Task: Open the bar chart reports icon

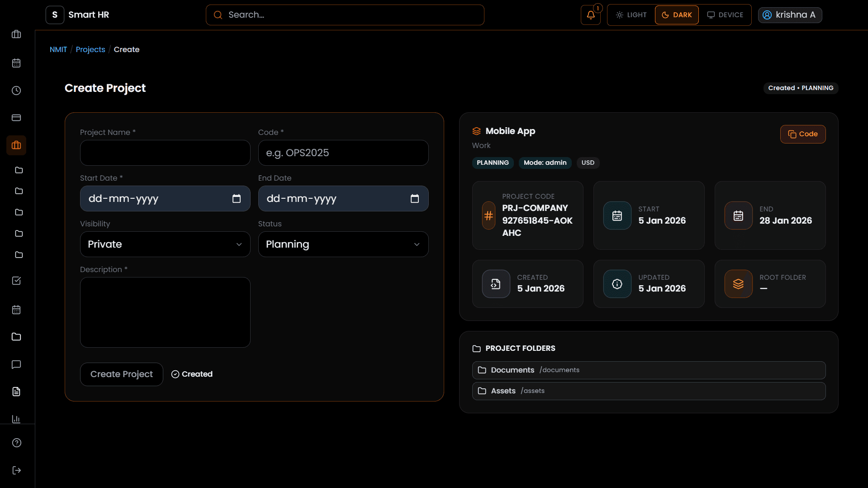Action: pos(16,419)
